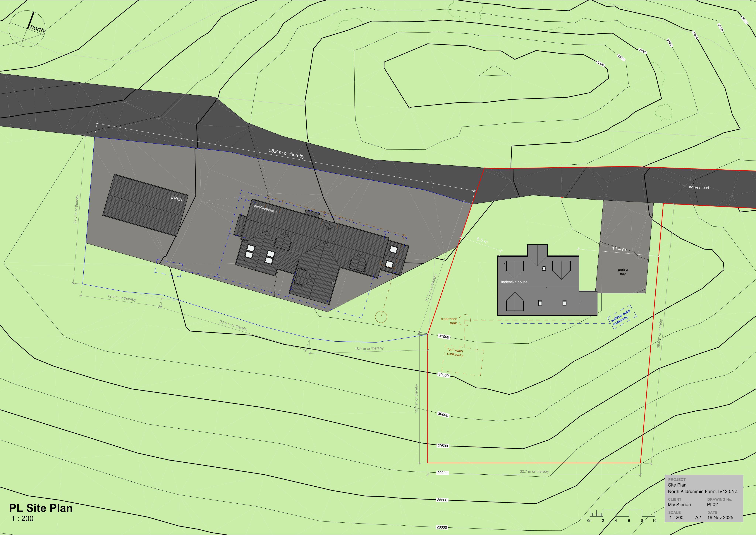This screenshot has width=756, height=535.
Task: Select the '18.1 m or thereby' dimension text
Action: coord(369,348)
